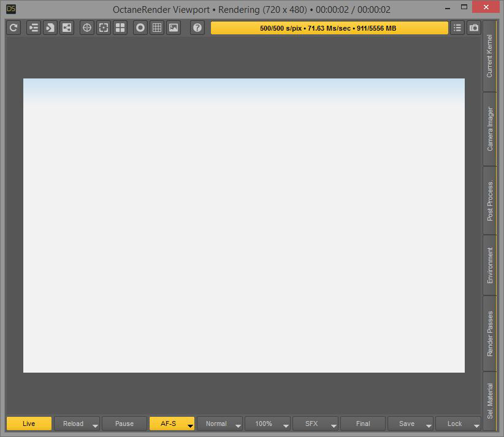The image size is (504, 437).
Task: Click the four-squares layout icon
Action: coord(120,28)
